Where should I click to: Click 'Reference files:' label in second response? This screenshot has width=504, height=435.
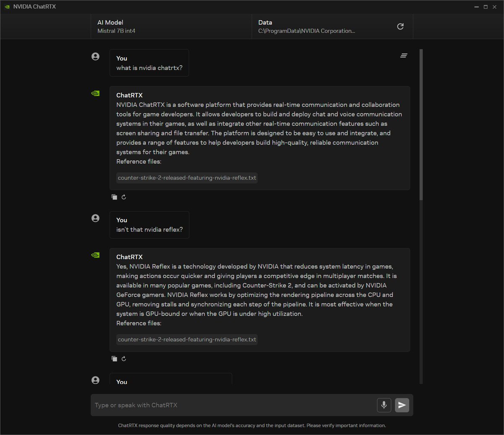tap(139, 324)
